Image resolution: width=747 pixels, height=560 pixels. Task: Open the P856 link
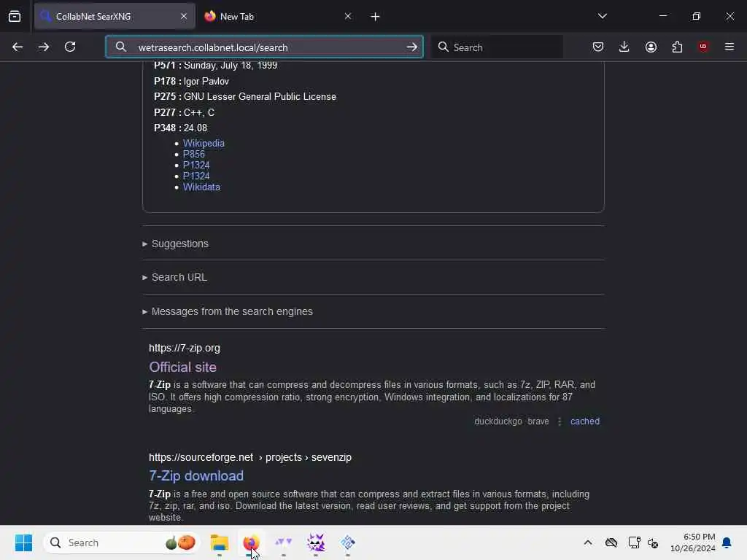[x=194, y=154]
